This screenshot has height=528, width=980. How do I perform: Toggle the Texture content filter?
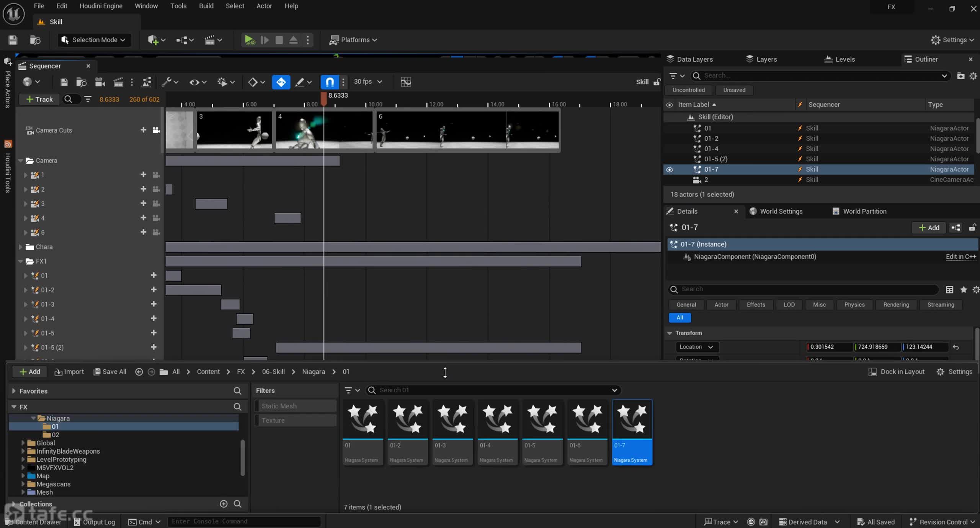(x=296, y=420)
